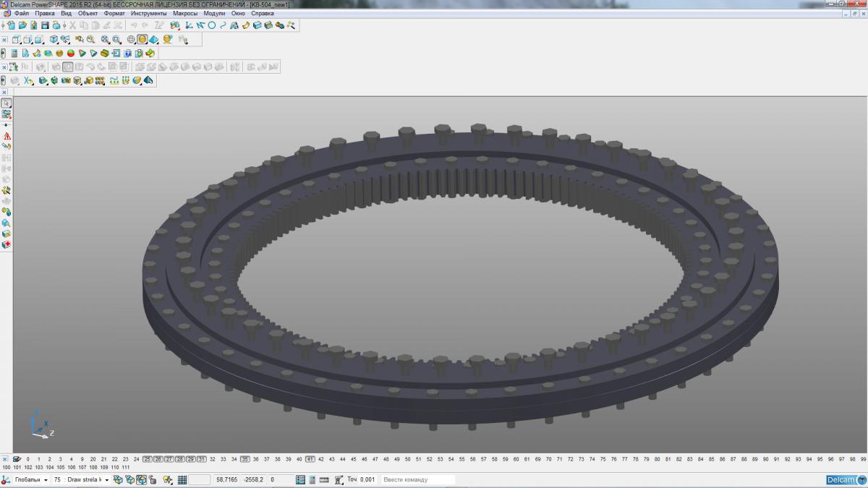
Task: Toggle level 35 visibility
Action: (244, 459)
